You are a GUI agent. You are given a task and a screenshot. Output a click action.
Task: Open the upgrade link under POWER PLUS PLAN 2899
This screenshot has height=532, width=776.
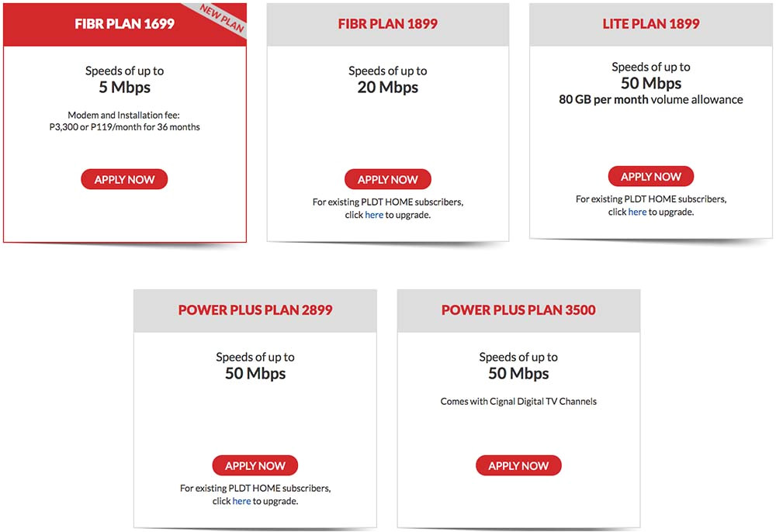tap(241, 501)
